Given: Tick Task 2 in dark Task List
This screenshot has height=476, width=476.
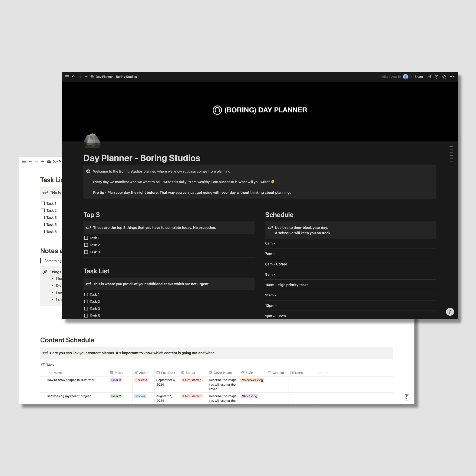Looking at the screenshot, I should pos(86,301).
